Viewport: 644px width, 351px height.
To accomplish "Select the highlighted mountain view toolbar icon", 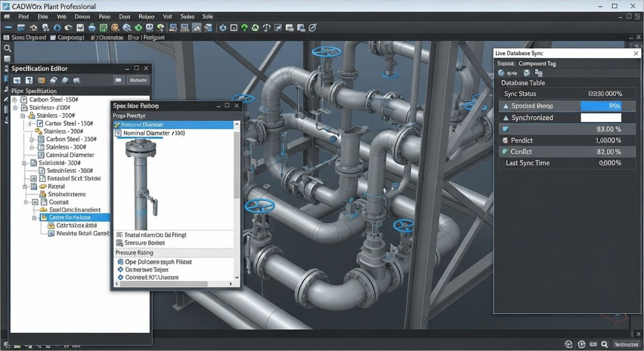I will (x=197, y=27).
